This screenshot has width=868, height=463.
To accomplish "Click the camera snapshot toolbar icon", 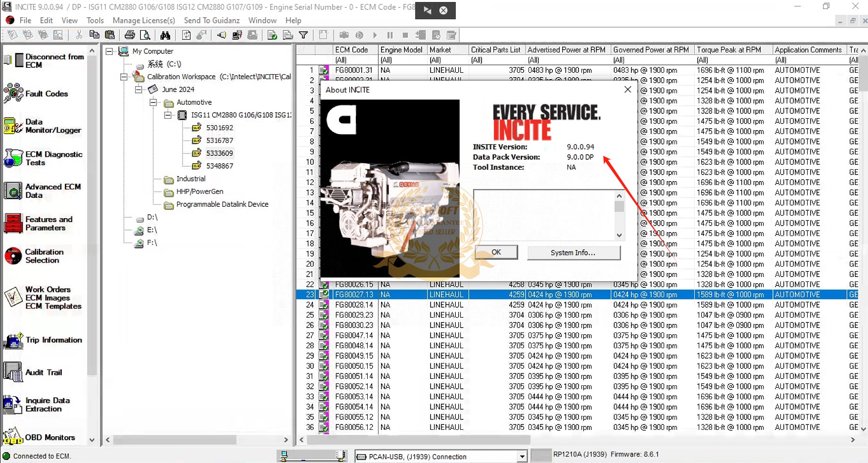I will pyautogui.click(x=344, y=35).
